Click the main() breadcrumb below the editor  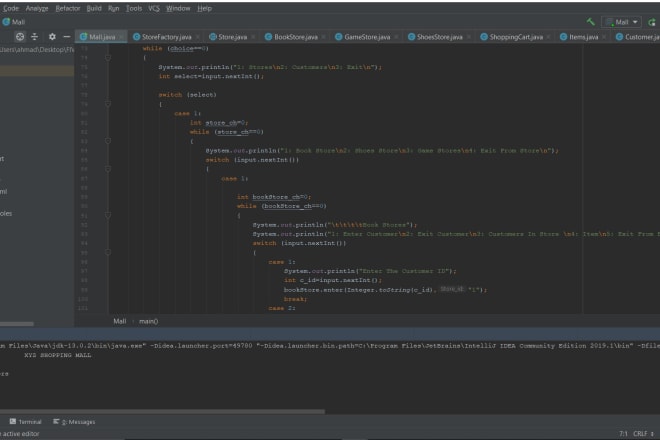148,321
